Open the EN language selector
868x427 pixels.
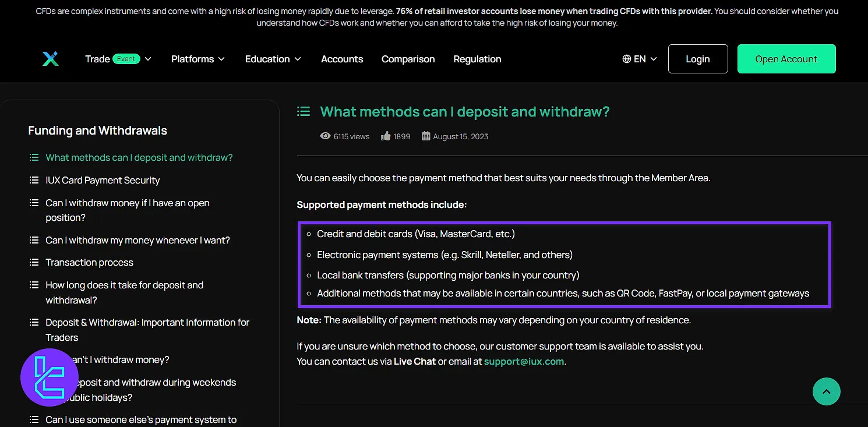coord(640,59)
